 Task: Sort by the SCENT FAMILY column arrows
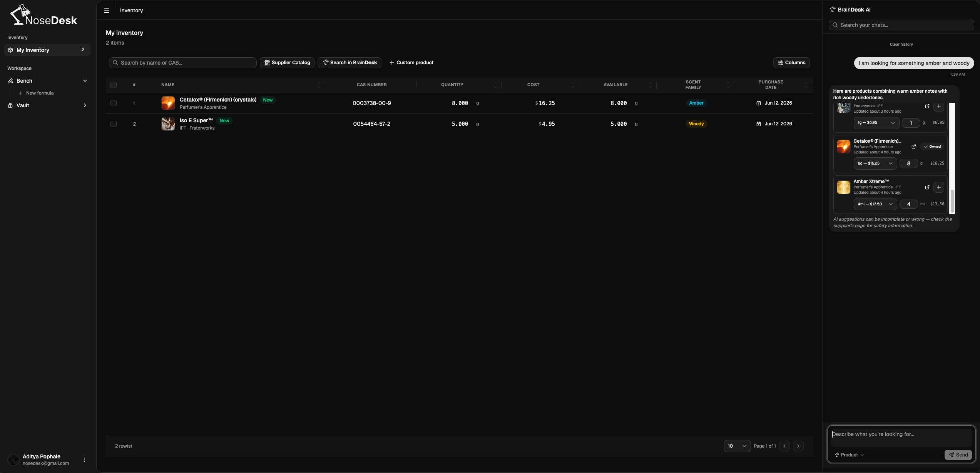[x=728, y=85]
